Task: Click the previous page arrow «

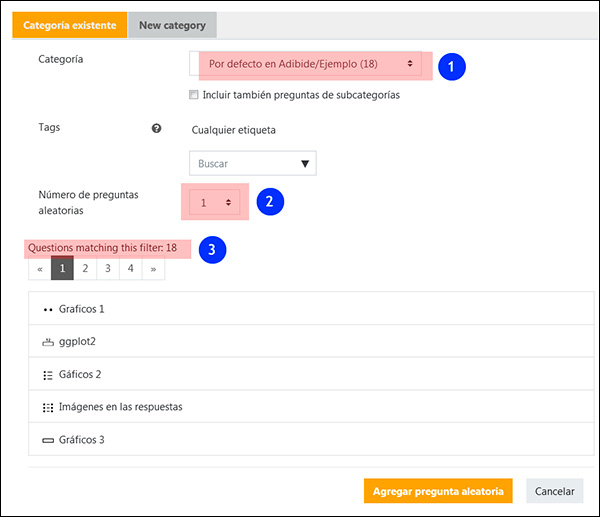Action: pyautogui.click(x=40, y=268)
